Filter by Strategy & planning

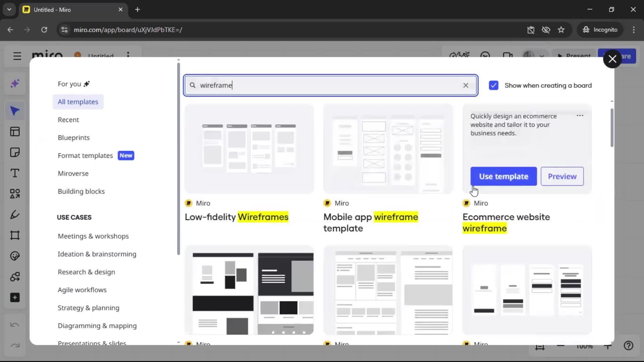point(88,308)
